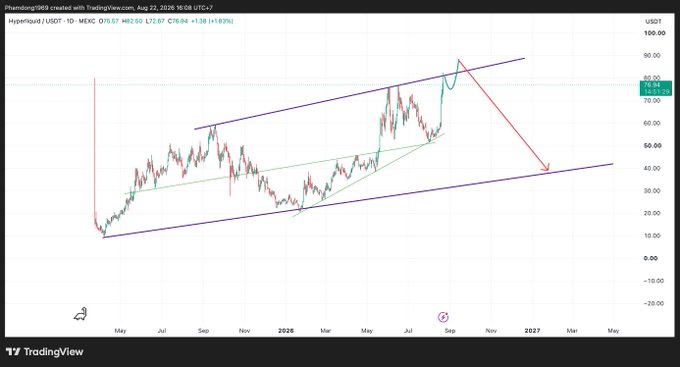Viewport: 680px width, 367px height.
Task: Click the 100.00 price axis label
Action: (x=654, y=33)
